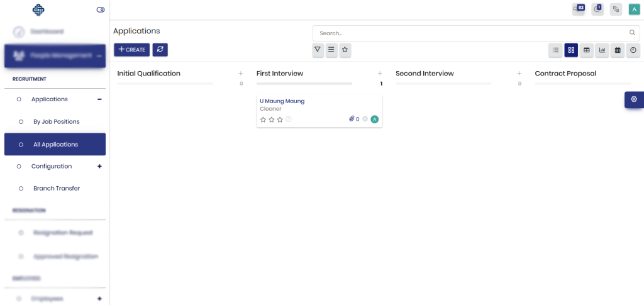Screen dimensions: 644x305
Task: Click the company logo at top of sidebar
Action: pos(38,10)
